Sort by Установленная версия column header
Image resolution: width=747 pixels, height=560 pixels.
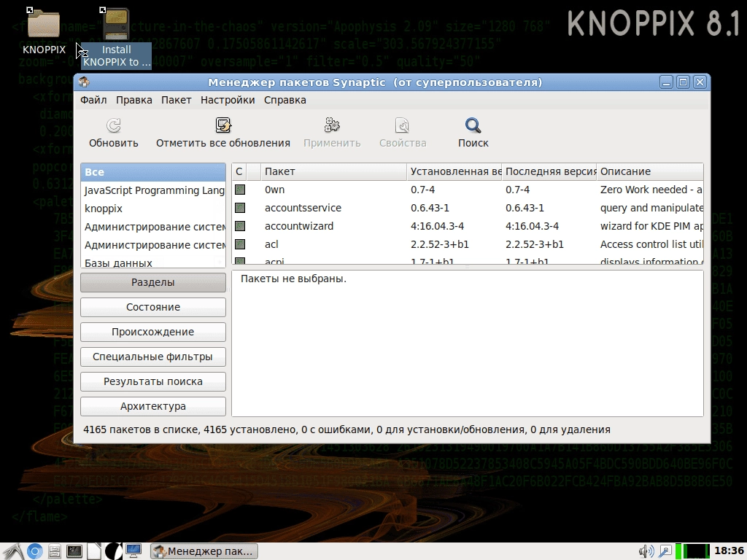click(x=454, y=171)
